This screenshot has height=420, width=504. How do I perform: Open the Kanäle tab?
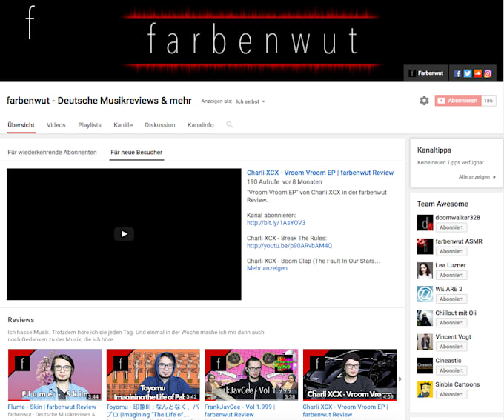[x=123, y=125]
